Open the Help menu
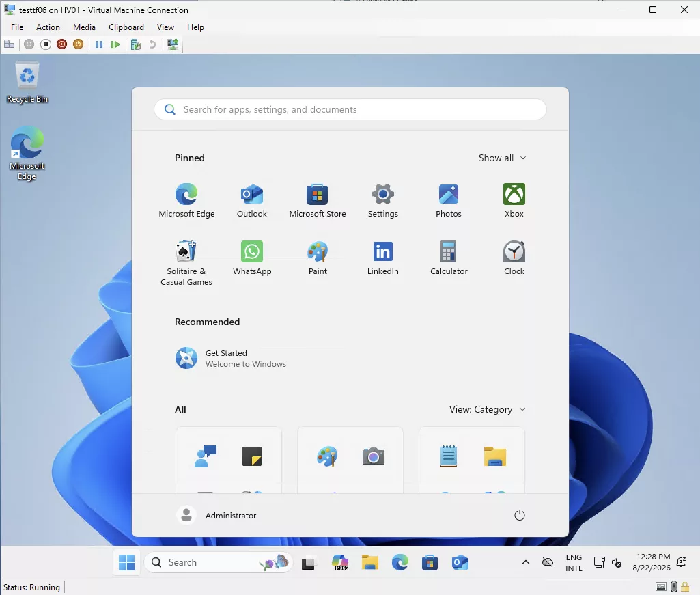The height and width of the screenshot is (595, 700). click(x=195, y=27)
